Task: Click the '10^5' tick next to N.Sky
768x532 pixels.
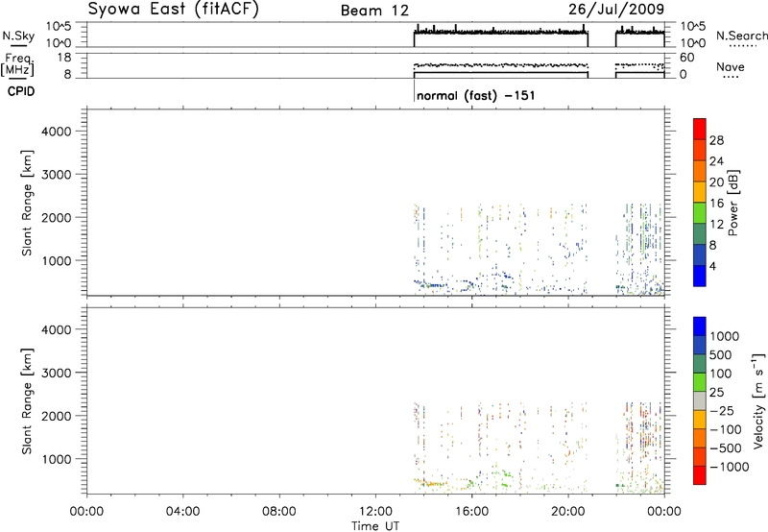Action: (59, 26)
